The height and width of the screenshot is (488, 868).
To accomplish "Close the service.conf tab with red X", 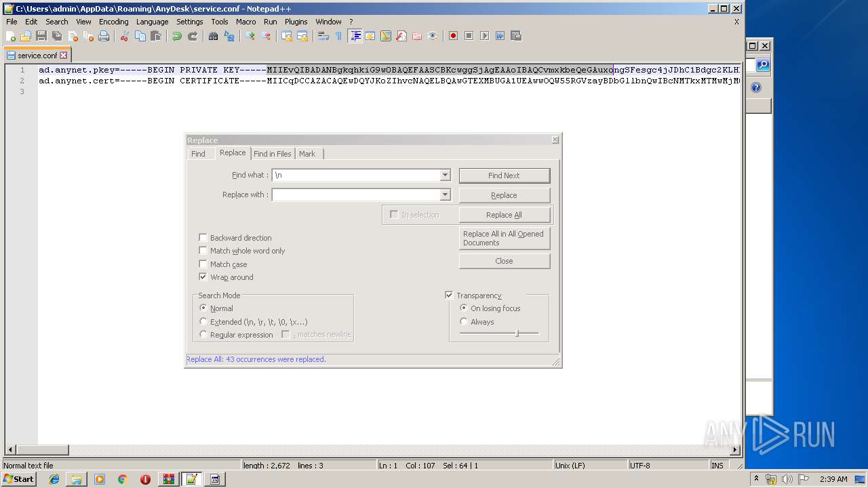I will coord(64,56).
